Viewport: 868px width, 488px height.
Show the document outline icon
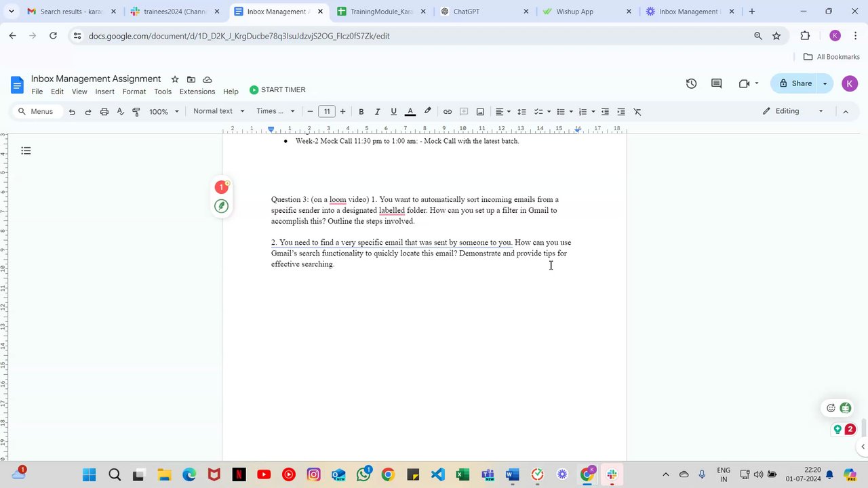[x=26, y=150]
